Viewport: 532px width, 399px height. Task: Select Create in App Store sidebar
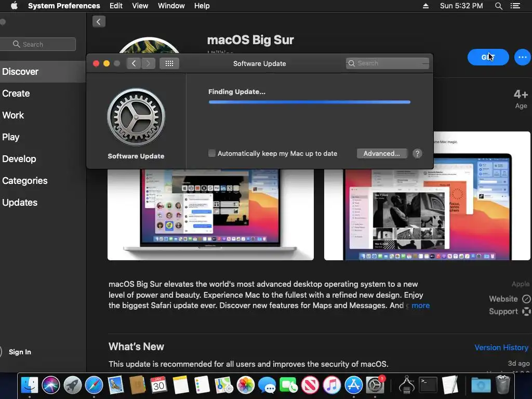[x=16, y=94]
